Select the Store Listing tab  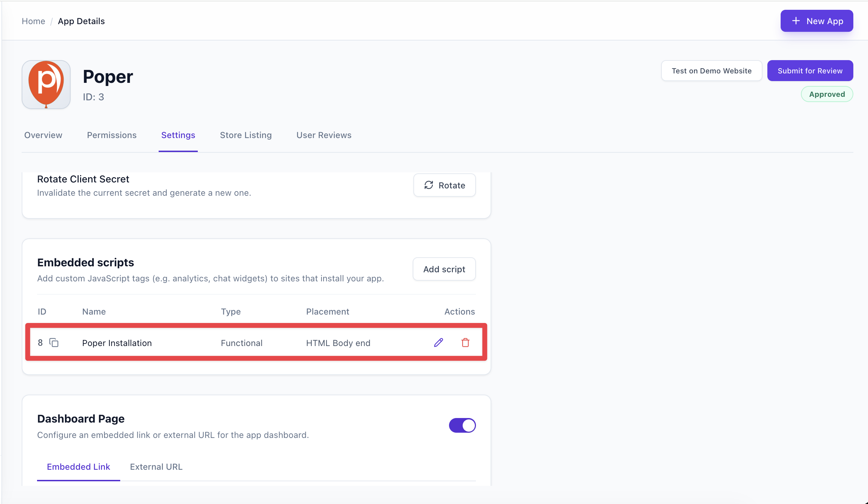[x=246, y=135]
